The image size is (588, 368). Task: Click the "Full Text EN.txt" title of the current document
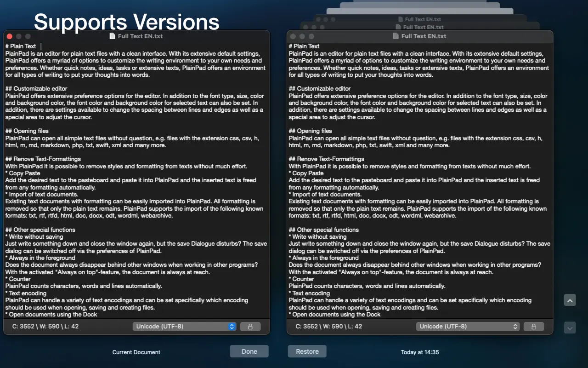click(140, 36)
